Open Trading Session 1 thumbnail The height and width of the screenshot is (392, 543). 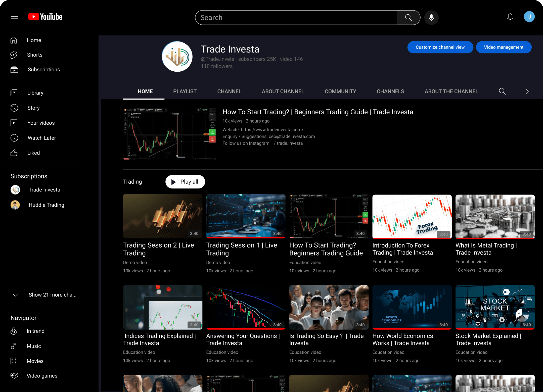click(x=246, y=216)
